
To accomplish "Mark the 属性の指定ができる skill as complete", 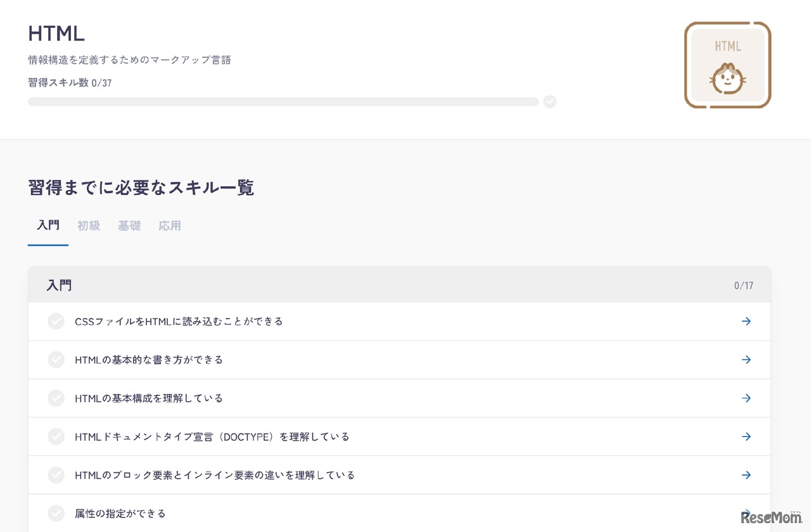I will pos(56,513).
